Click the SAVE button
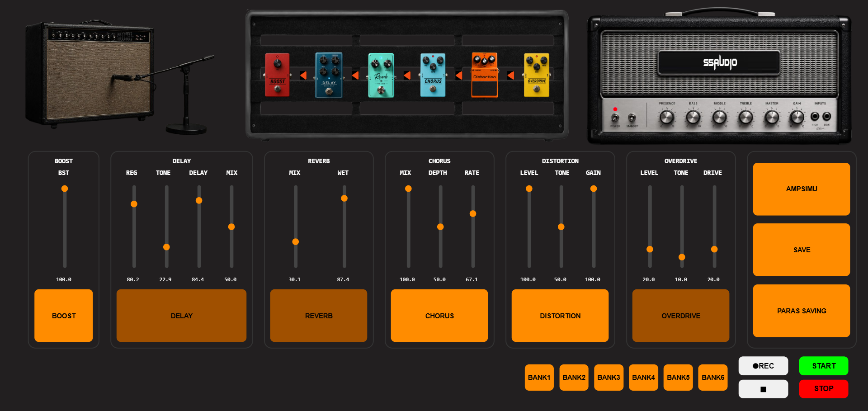The height and width of the screenshot is (411, 868). tap(802, 250)
